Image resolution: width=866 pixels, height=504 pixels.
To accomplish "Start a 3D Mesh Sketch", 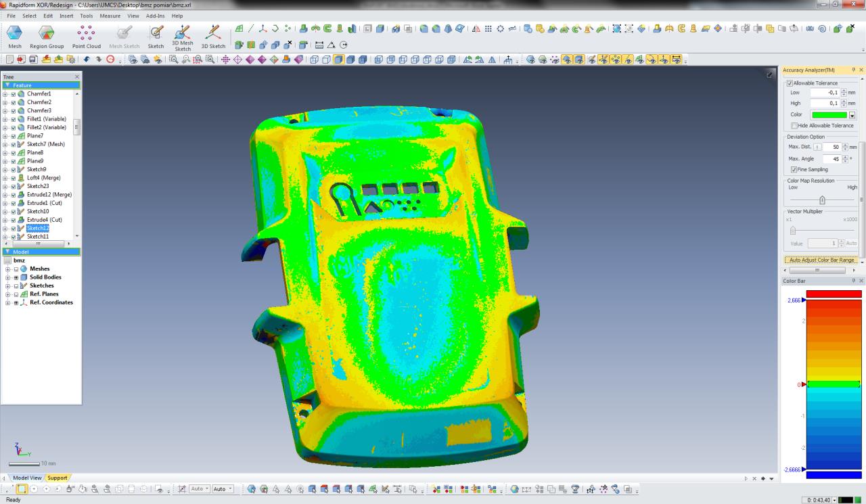I will tap(183, 38).
